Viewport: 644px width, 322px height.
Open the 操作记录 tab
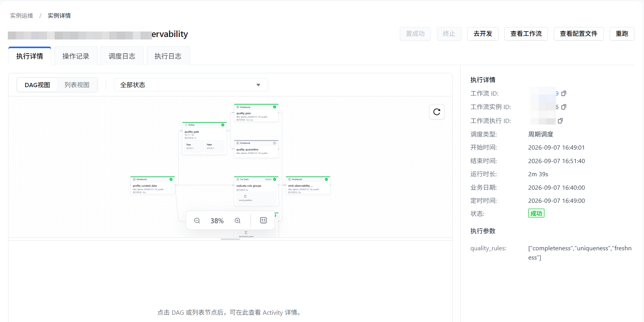[76, 56]
